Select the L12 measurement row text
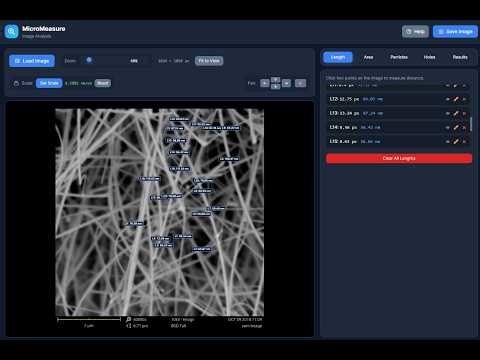480x360 pixels. (356, 99)
